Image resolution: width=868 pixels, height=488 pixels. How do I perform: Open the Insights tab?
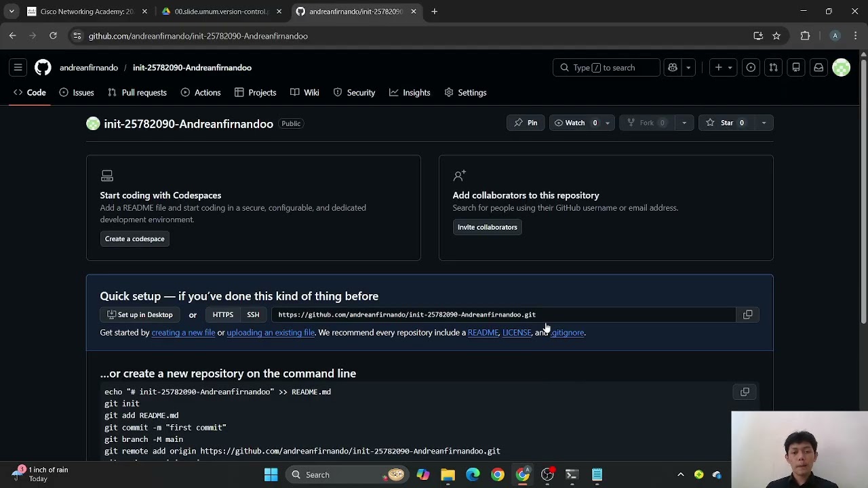pos(410,93)
